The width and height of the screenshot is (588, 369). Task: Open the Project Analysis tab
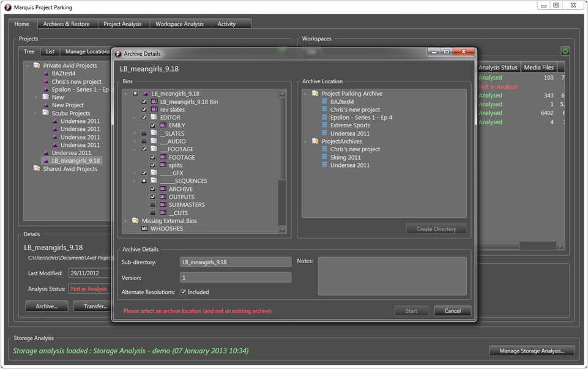click(x=122, y=24)
